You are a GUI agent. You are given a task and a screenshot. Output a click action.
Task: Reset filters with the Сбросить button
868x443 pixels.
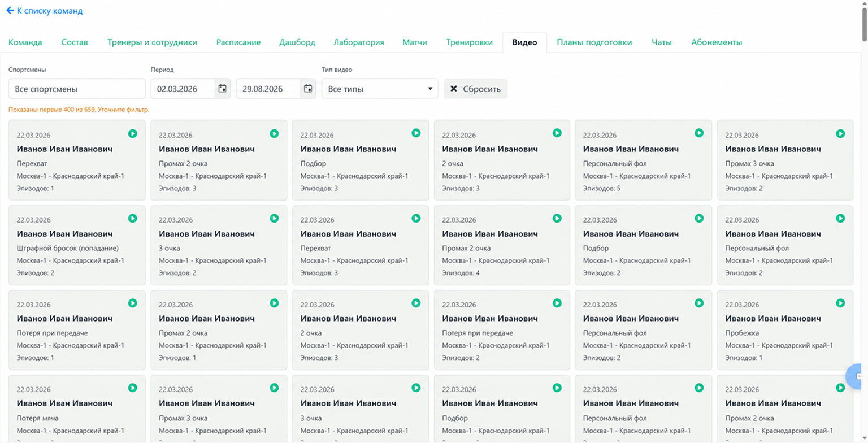(476, 89)
